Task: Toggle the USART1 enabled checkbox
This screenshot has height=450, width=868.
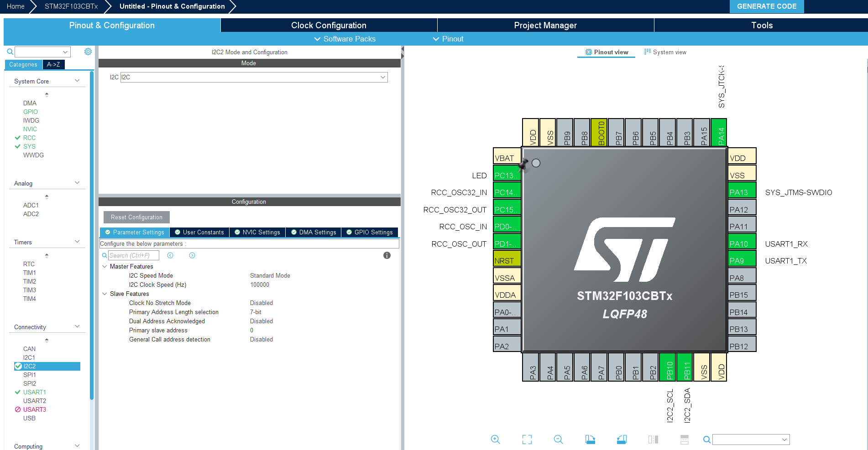Action: (18, 392)
